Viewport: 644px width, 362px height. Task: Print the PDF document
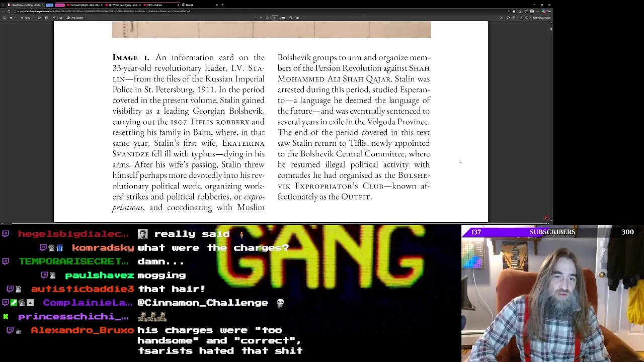click(x=508, y=18)
